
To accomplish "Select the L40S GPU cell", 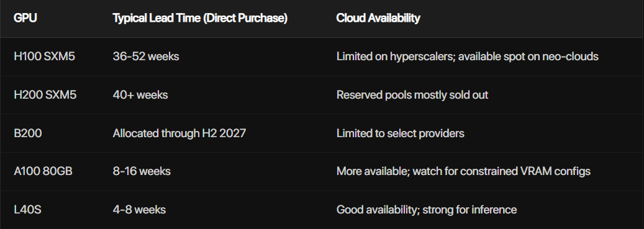I will click(27, 210).
